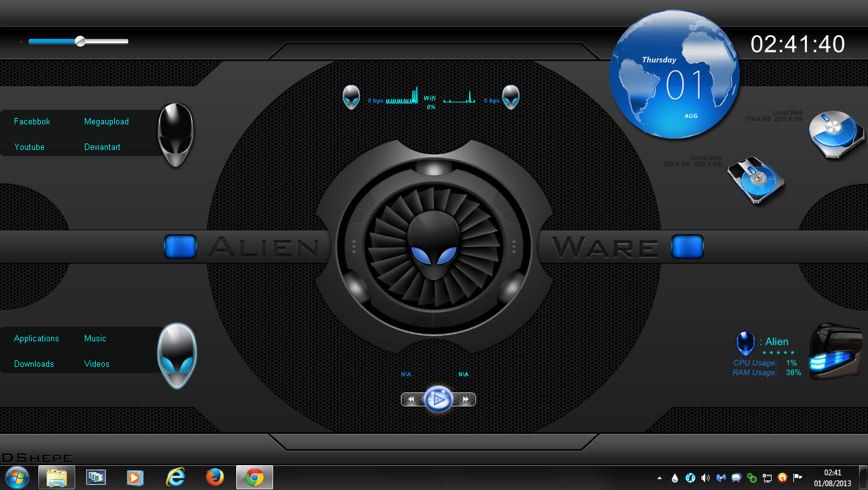Click the green gears tray icon

[752, 478]
